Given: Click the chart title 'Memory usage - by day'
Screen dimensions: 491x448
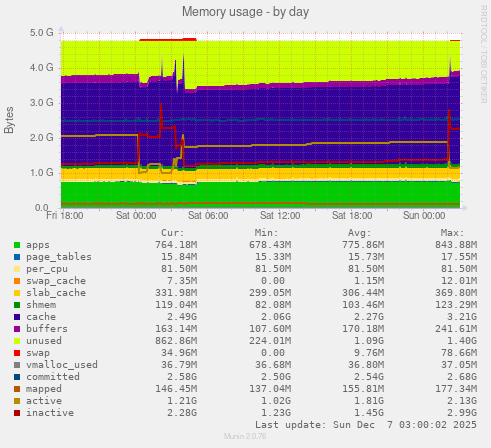Looking at the screenshot, I should 245,12.
